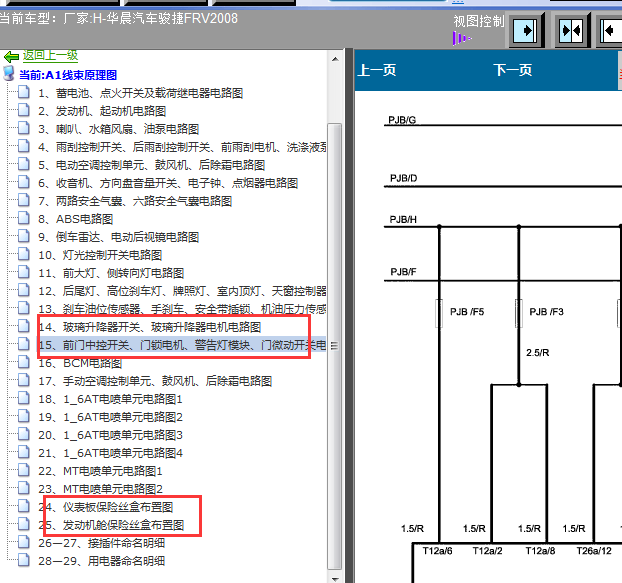622x583 pixels.
Task: Open item 11 前大灯、侧转向灯电路图
Action: click(111, 273)
